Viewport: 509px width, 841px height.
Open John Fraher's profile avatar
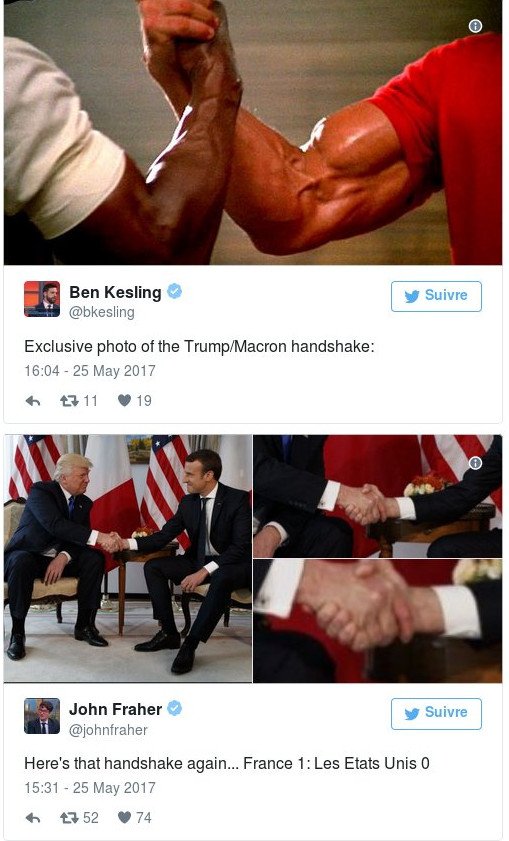tap(42, 716)
